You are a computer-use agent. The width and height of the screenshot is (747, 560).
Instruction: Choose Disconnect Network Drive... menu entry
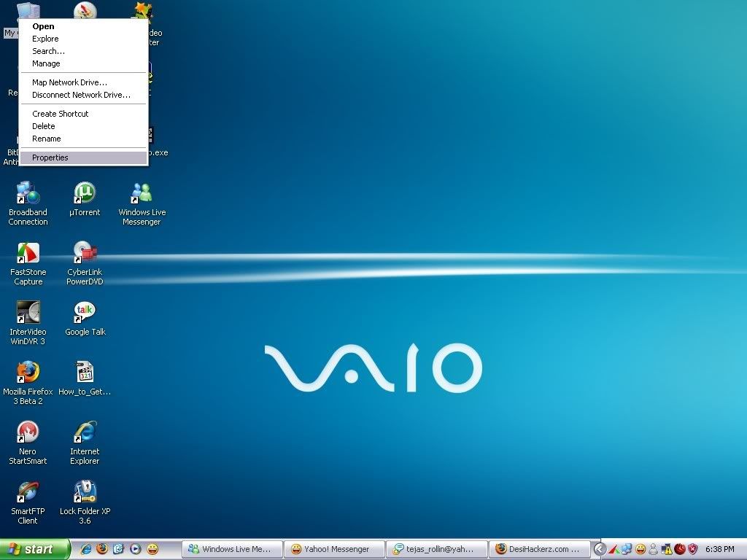[x=83, y=95]
